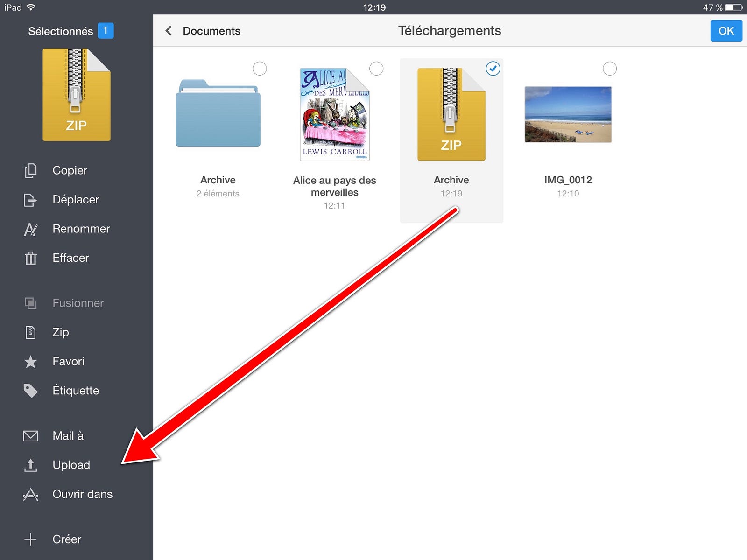Image resolution: width=747 pixels, height=560 pixels.
Task: Click the Renommer rename icon
Action: tap(30, 229)
